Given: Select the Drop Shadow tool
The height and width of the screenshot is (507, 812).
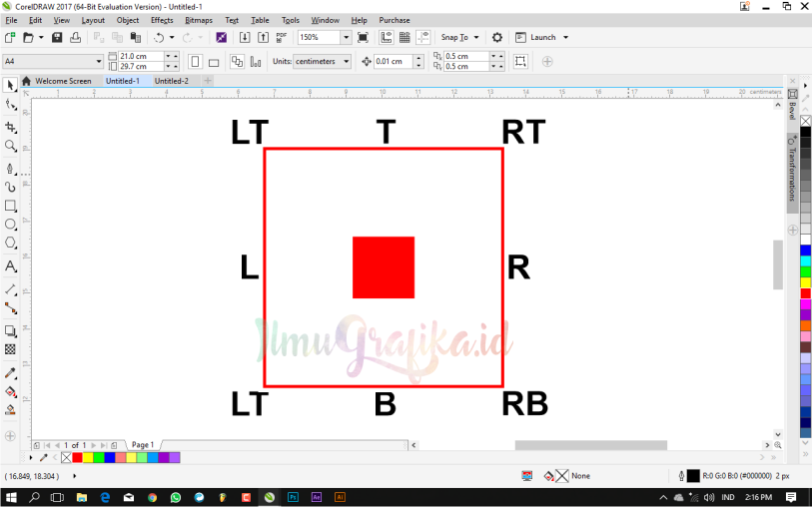Looking at the screenshot, I should (10, 330).
